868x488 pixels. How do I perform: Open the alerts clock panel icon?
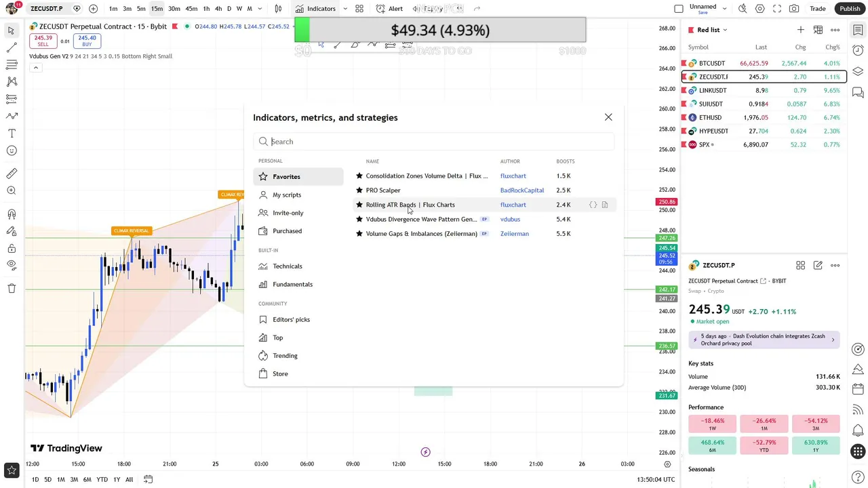click(x=858, y=51)
